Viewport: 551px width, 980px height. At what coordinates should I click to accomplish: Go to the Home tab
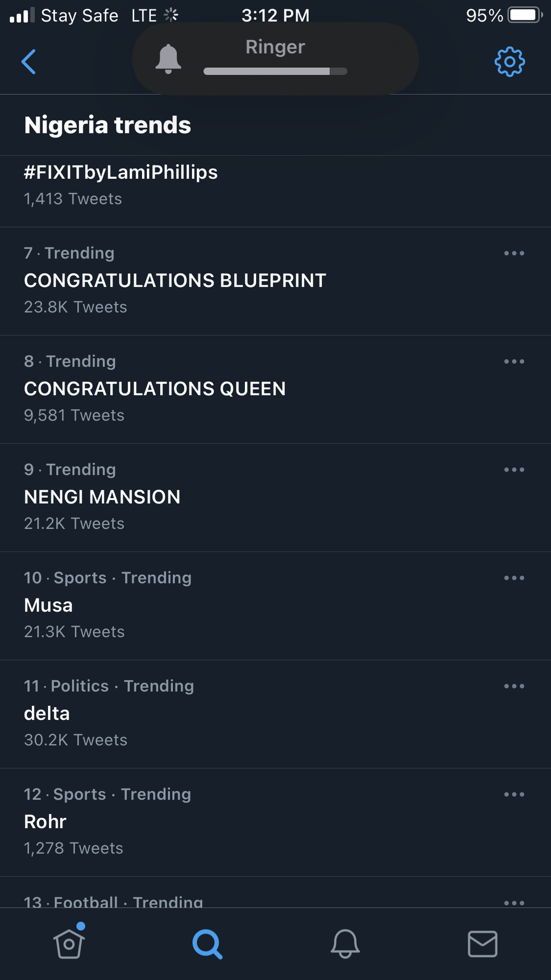(69, 943)
